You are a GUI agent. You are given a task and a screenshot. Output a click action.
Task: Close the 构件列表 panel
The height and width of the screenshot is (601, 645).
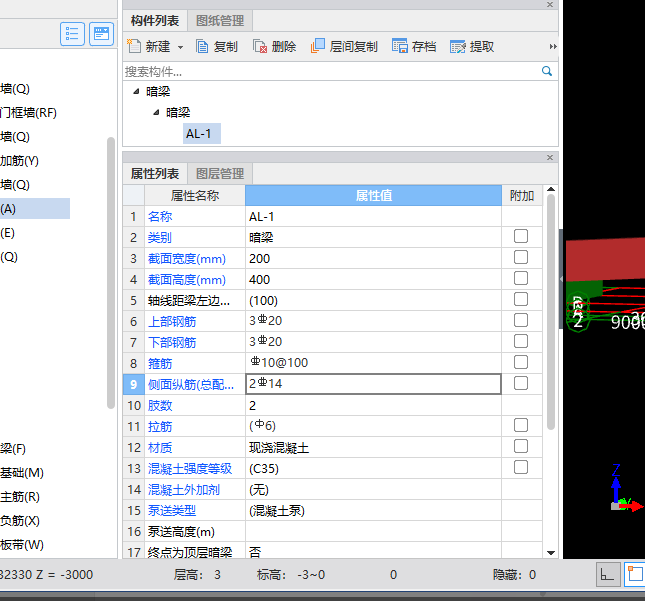[550, 5]
